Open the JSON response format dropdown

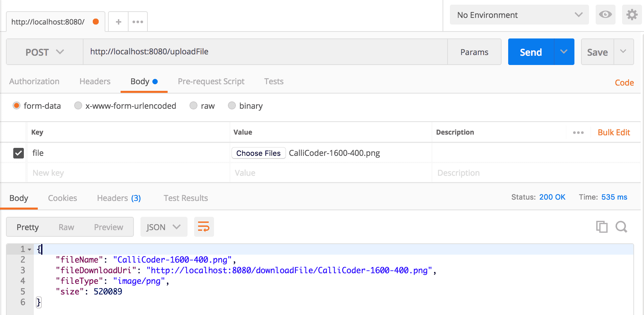164,227
